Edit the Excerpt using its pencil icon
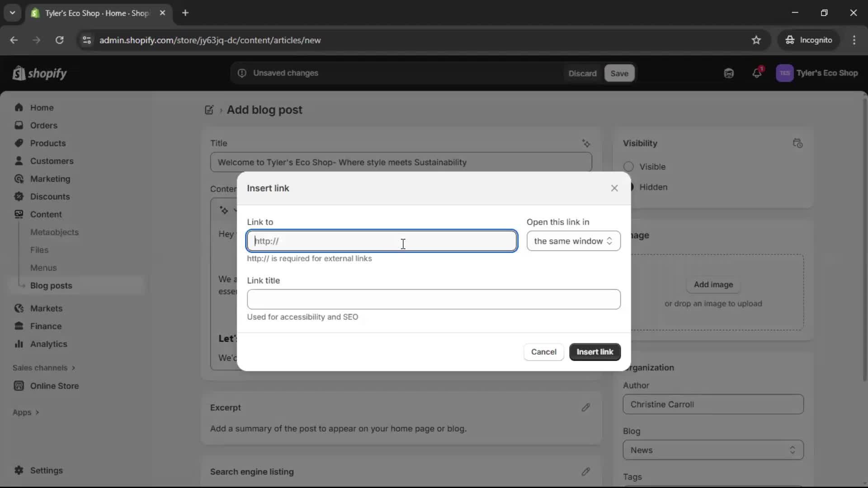 (x=586, y=407)
